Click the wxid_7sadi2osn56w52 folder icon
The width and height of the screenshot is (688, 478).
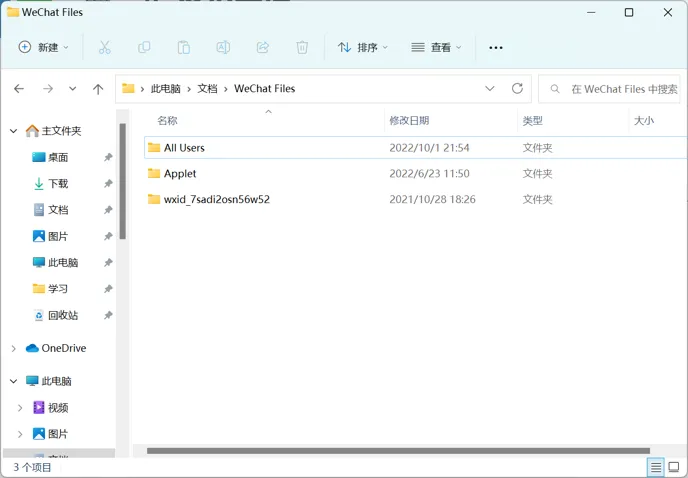tap(154, 199)
